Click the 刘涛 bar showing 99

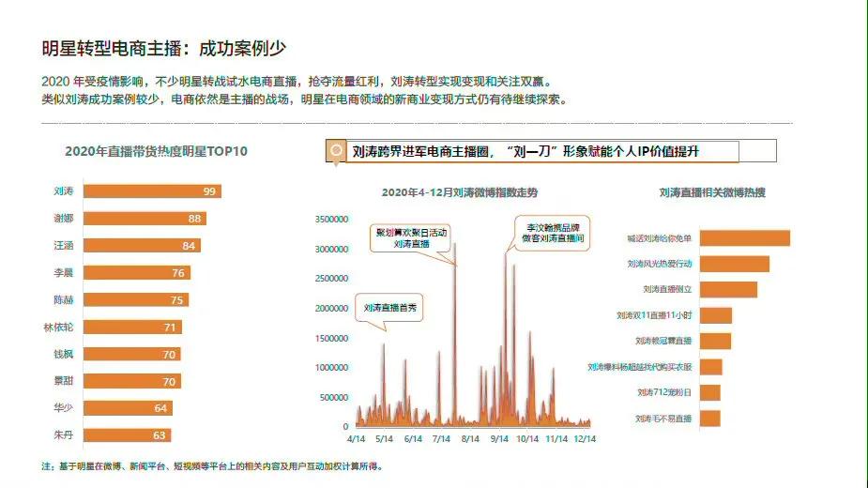[151, 191]
